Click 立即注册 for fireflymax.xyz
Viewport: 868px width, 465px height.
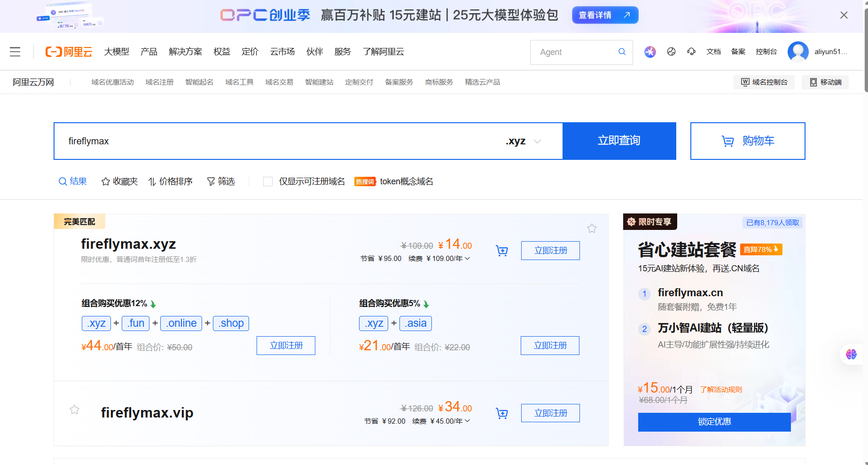coord(550,251)
